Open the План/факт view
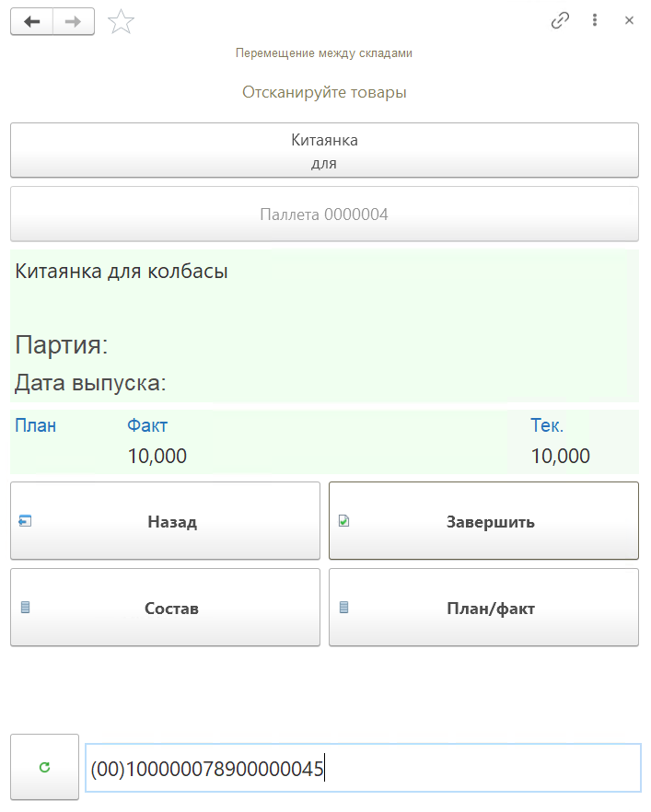 coord(483,608)
